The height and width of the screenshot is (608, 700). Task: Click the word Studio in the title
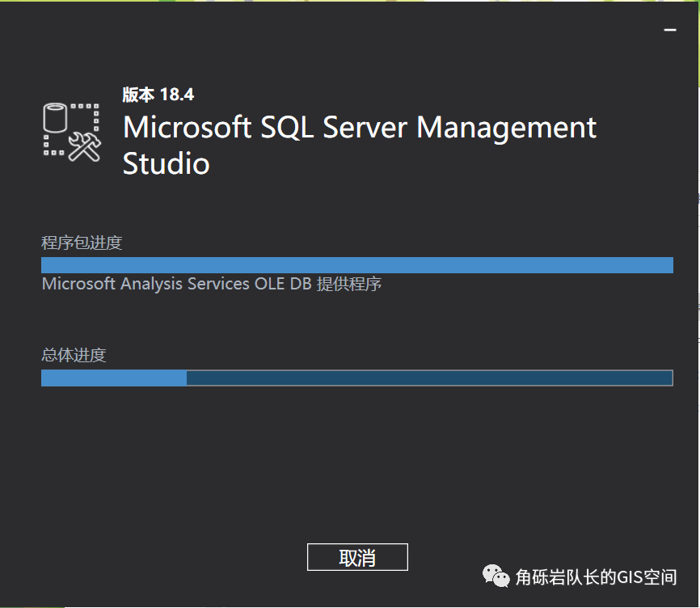tap(166, 163)
